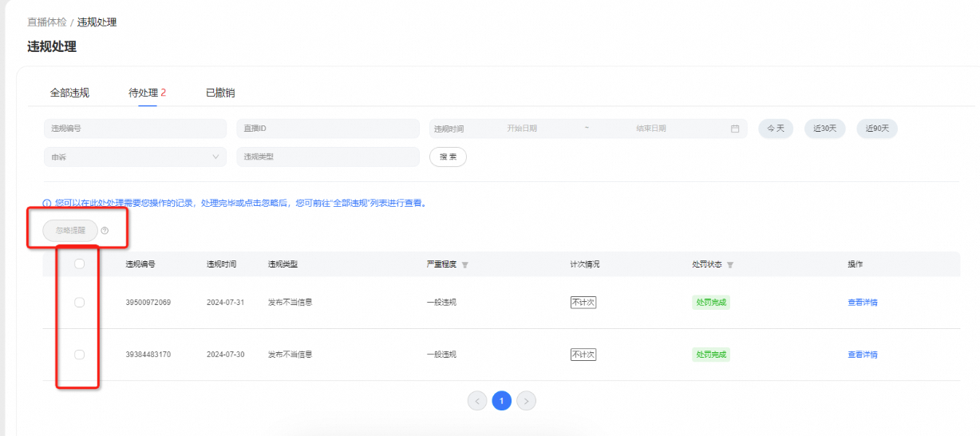980x436 pixels.
Task: Check row checkbox for 39384483170
Action: (79, 355)
